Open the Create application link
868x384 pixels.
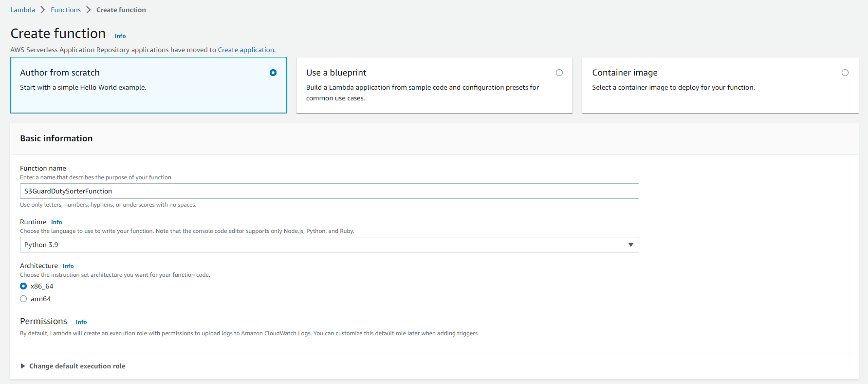tap(246, 50)
